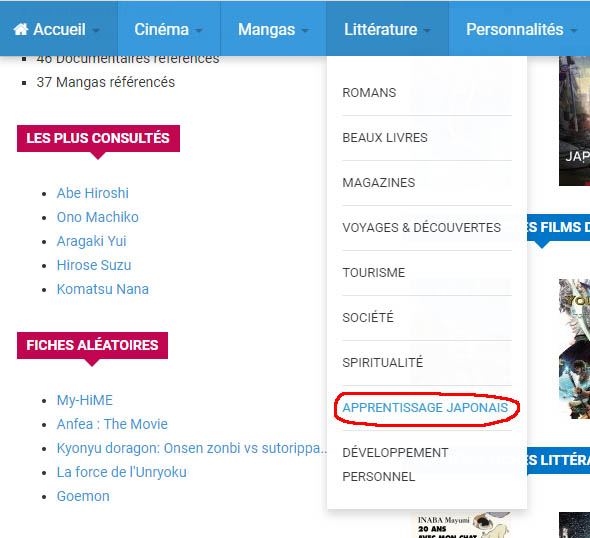The width and height of the screenshot is (590, 538).
Task: Follow the Goemon link
Action: point(83,496)
